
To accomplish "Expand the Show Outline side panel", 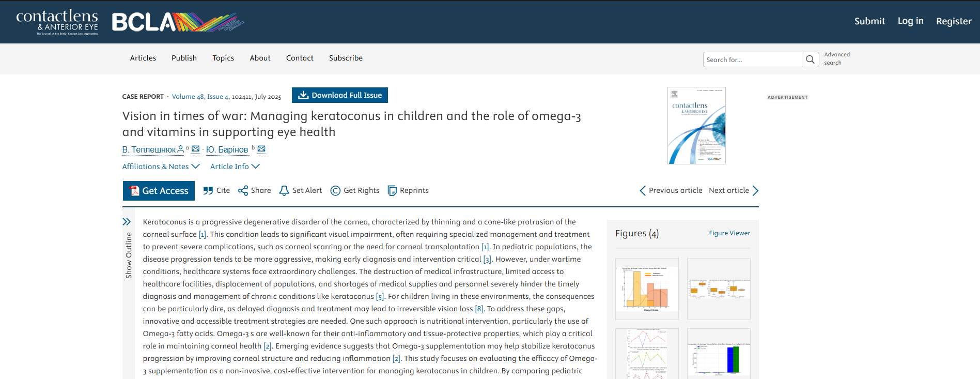I will click(127, 222).
